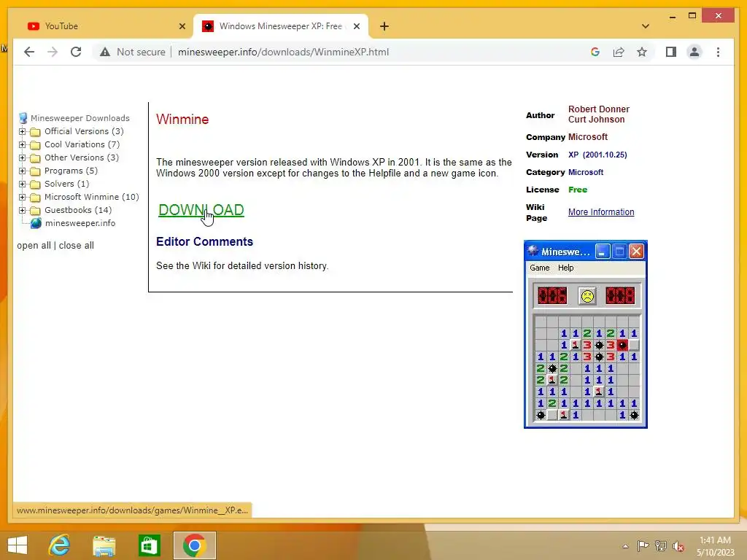The width and height of the screenshot is (747, 560).
Task: Open a new browser tab
Action: (384, 26)
